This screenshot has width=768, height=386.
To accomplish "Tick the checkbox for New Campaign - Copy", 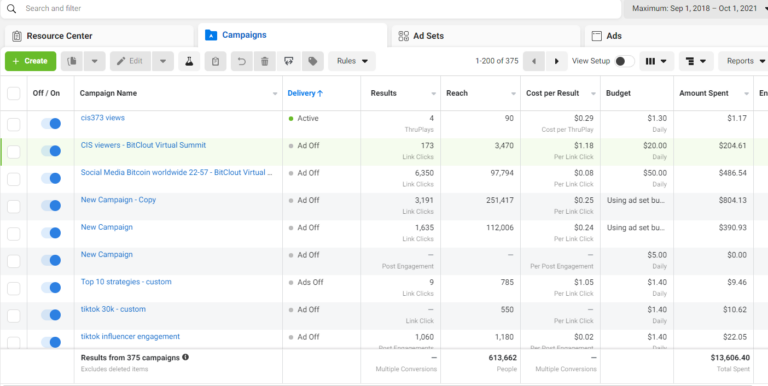I will tap(14, 206).
